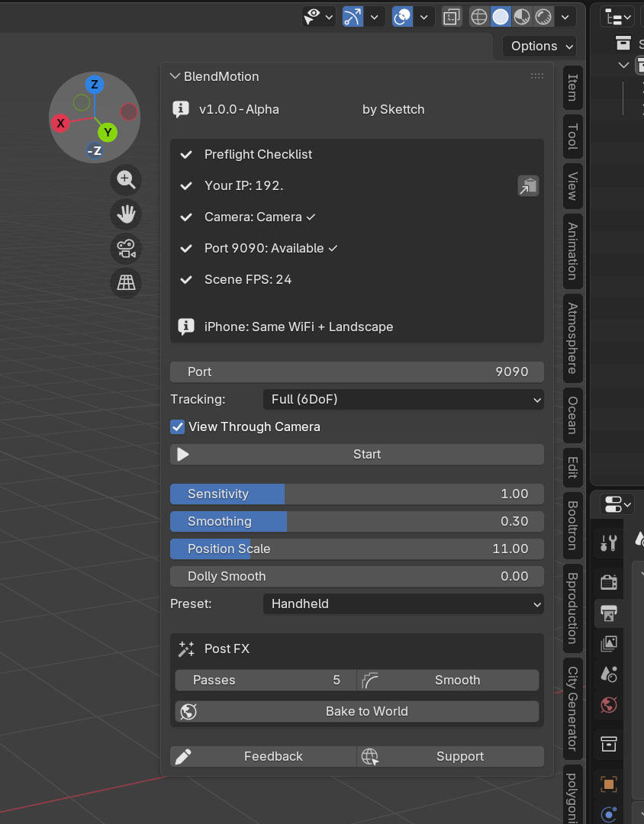The height and width of the screenshot is (824, 644).
Task: Switch to the Animation sidebar tab
Action: pyautogui.click(x=572, y=252)
